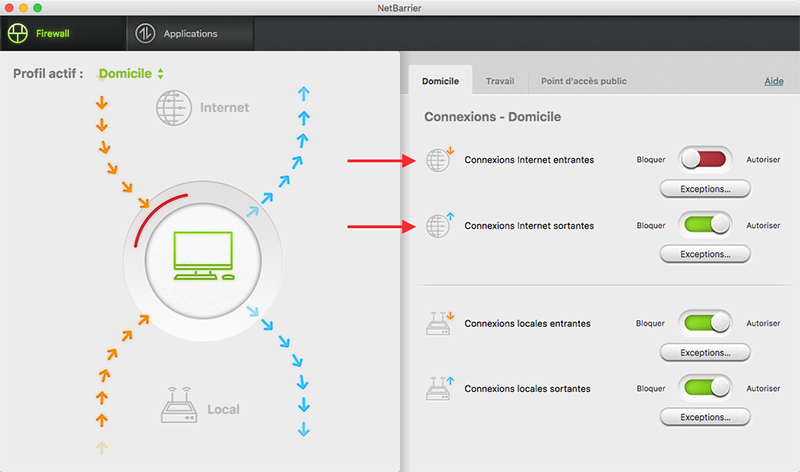Click the Internet globe in diagram
Viewport: 800px width, 472px height.
174,108
